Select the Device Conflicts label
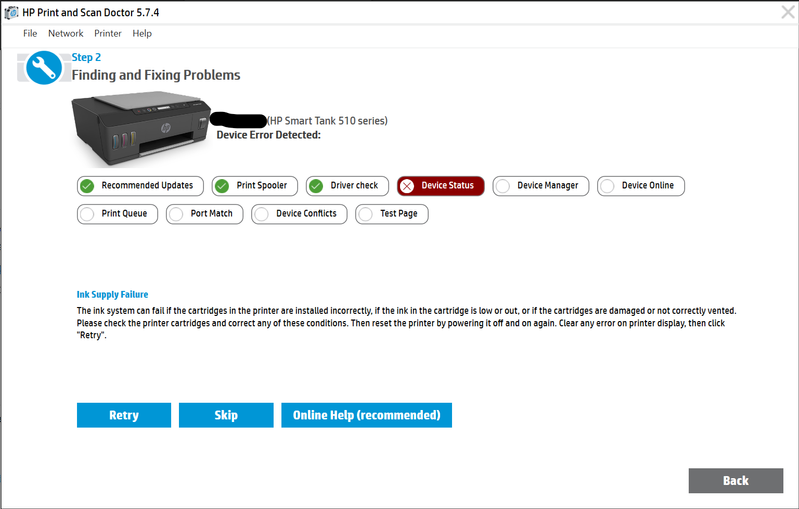799x509 pixels. (x=306, y=213)
